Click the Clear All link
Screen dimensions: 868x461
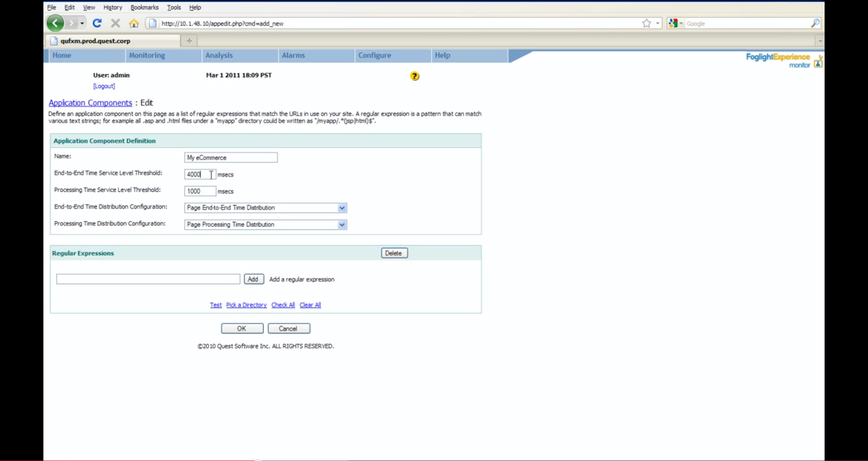point(310,305)
